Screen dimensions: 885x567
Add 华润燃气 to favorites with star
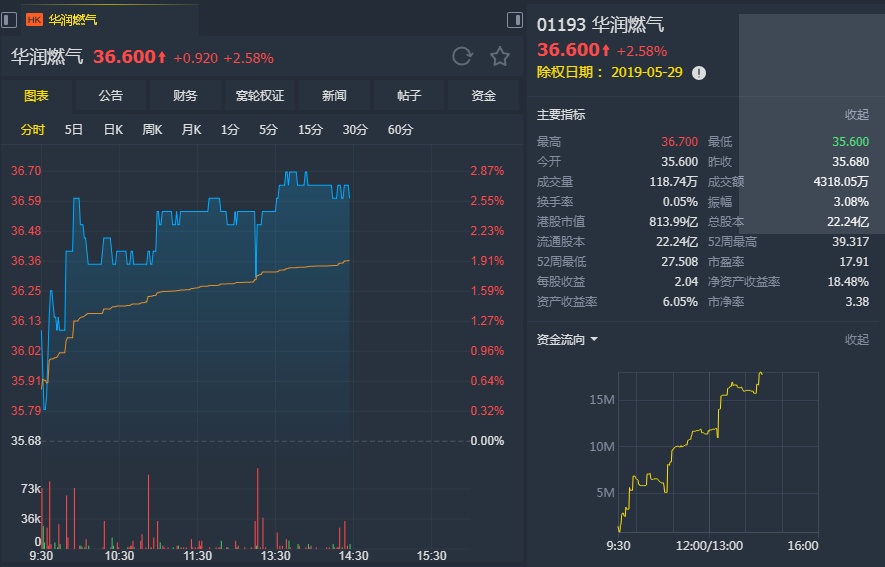(500, 56)
